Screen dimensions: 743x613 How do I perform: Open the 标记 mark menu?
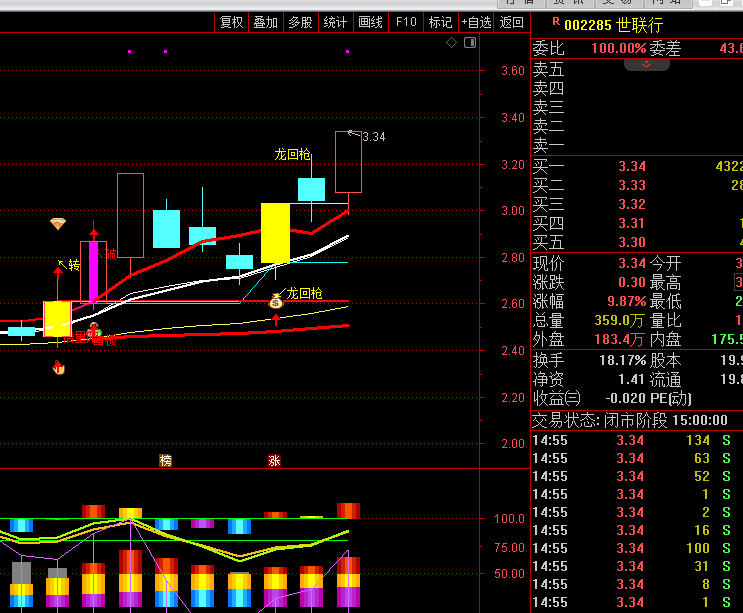coord(440,22)
